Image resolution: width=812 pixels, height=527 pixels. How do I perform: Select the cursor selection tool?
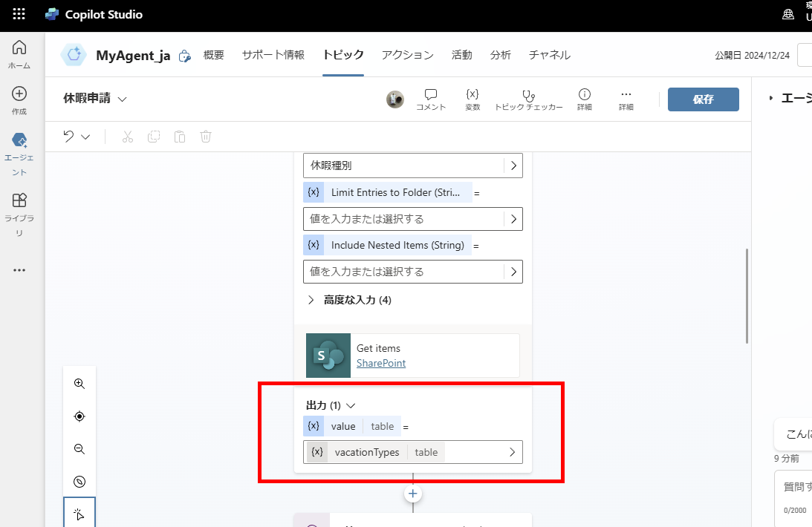coord(79,512)
